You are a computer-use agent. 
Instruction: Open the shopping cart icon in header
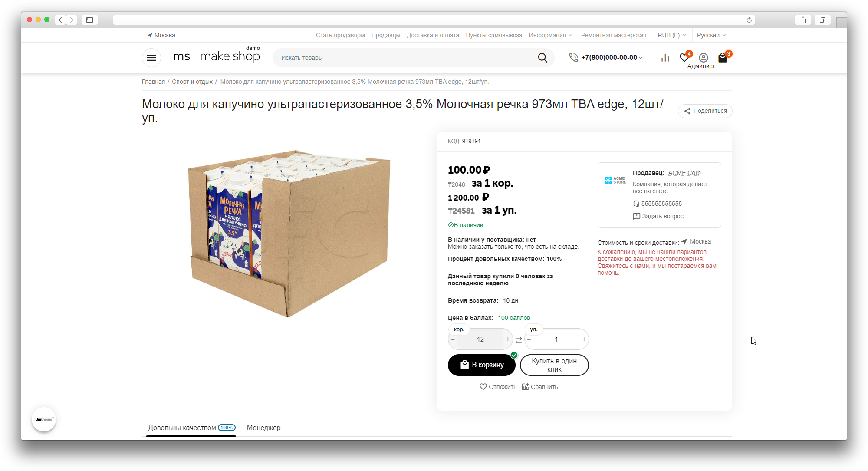click(x=723, y=57)
